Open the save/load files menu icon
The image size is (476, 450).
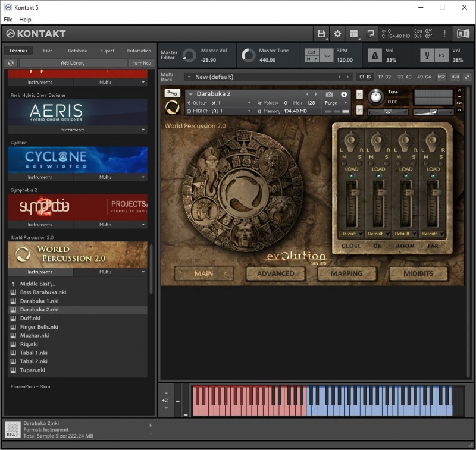tap(321, 34)
